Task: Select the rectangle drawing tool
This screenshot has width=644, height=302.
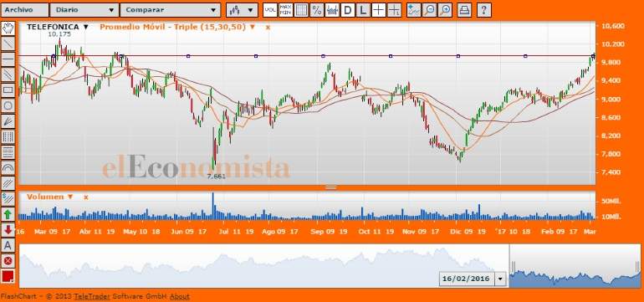Action: pyautogui.click(x=8, y=90)
